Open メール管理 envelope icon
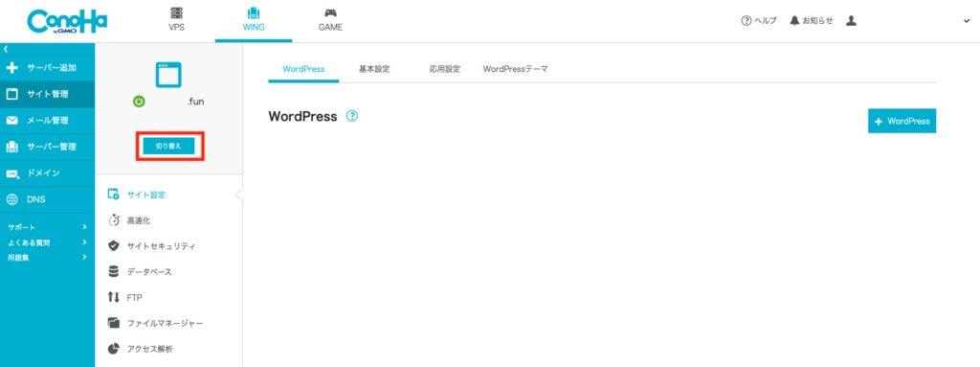Screen dimensions: 980x367 click(x=11, y=120)
